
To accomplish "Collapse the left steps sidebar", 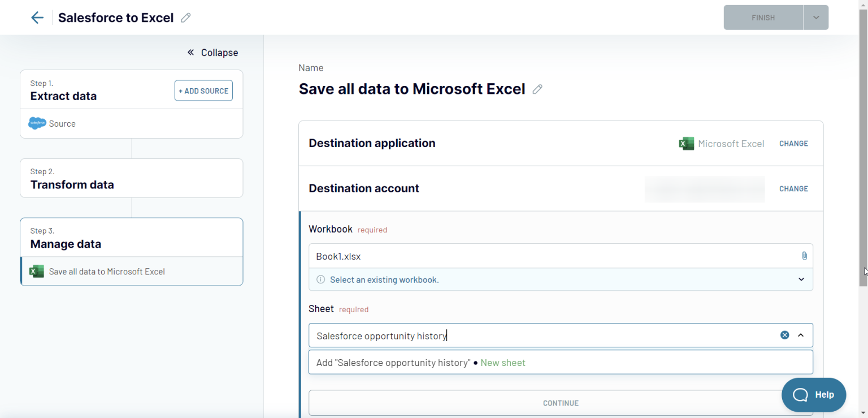I will [x=212, y=52].
